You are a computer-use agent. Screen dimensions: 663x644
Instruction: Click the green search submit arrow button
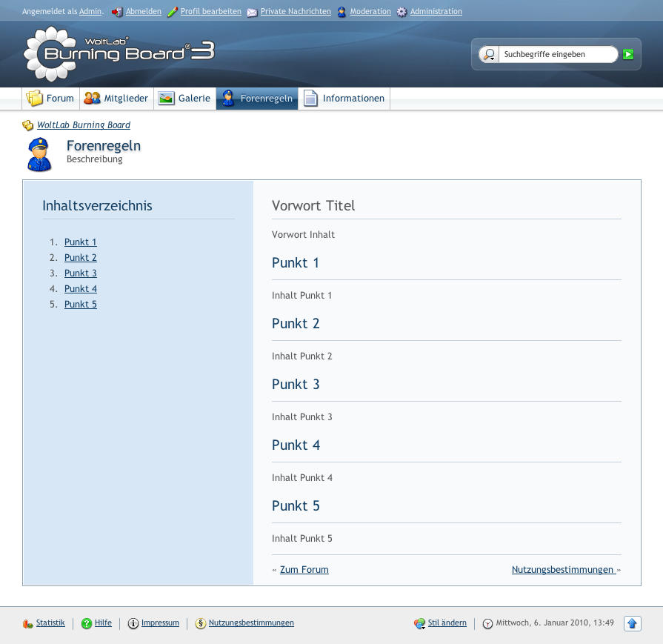coord(628,54)
